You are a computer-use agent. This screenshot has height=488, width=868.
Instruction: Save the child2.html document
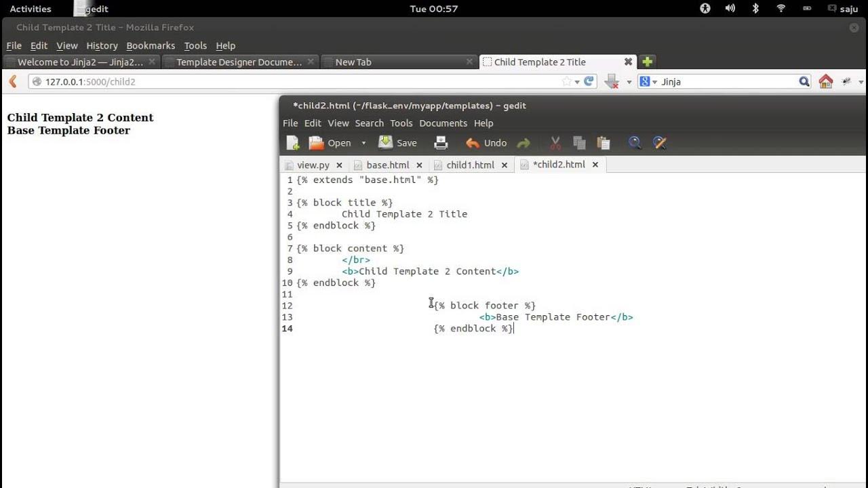pos(397,143)
